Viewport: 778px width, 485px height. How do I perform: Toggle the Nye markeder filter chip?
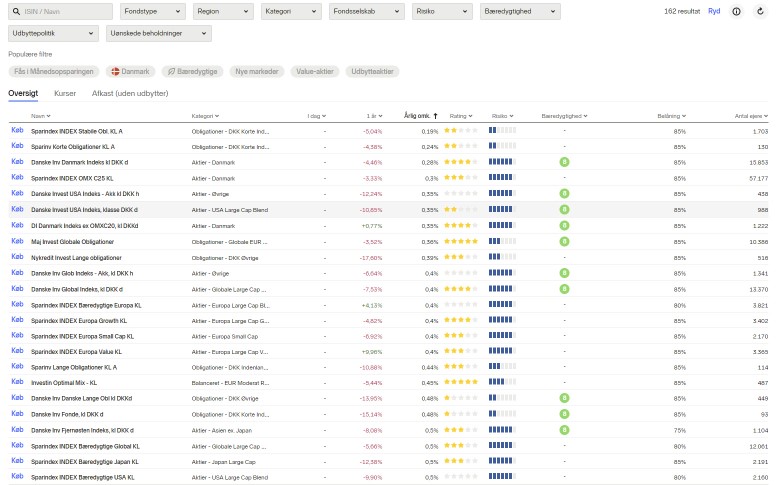(x=257, y=71)
